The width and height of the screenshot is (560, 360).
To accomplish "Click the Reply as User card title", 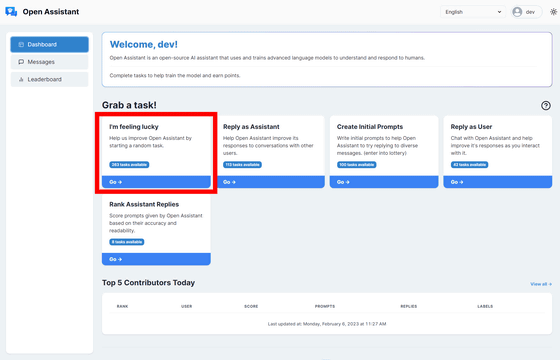I will pos(471,127).
